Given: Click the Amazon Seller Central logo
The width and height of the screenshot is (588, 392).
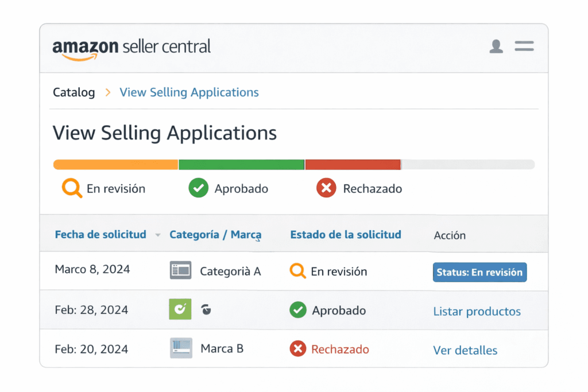Looking at the screenshot, I should pyautogui.click(x=131, y=48).
